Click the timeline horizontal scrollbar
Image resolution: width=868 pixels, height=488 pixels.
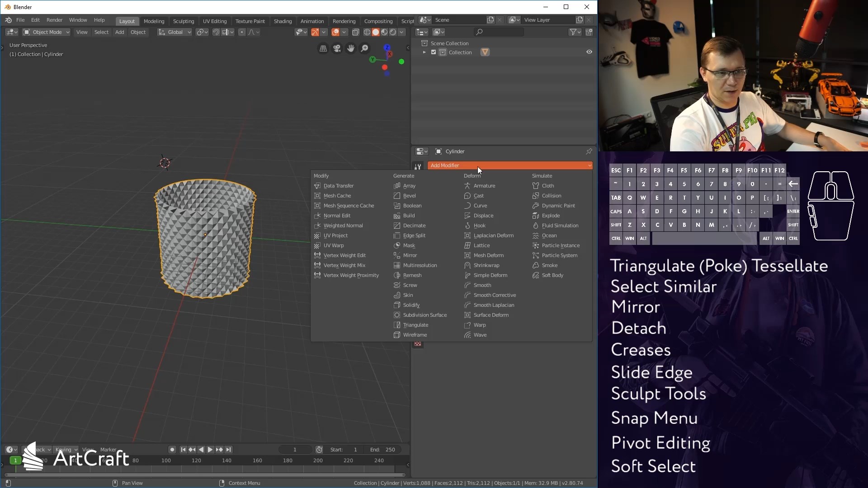click(204, 475)
